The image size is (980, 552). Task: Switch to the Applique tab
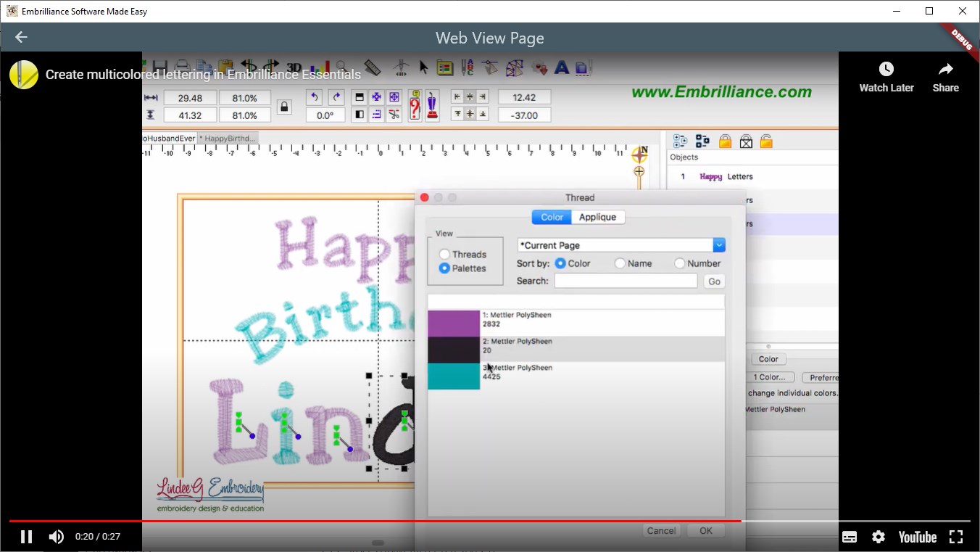tap(598, 217)
